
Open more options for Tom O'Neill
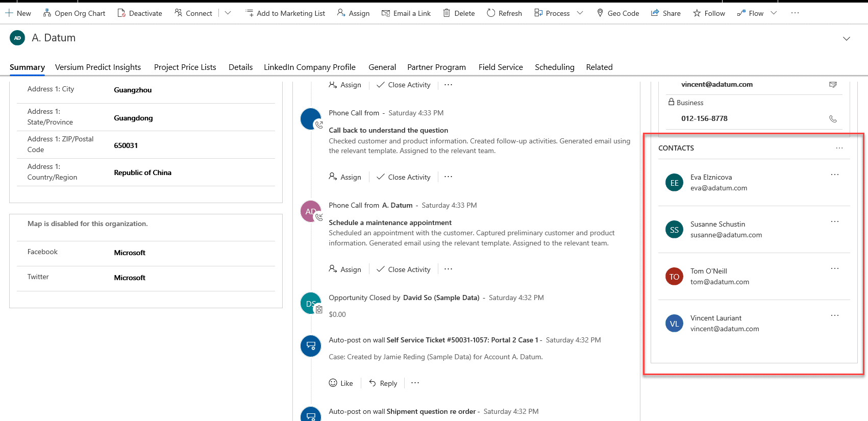[835, 268]
